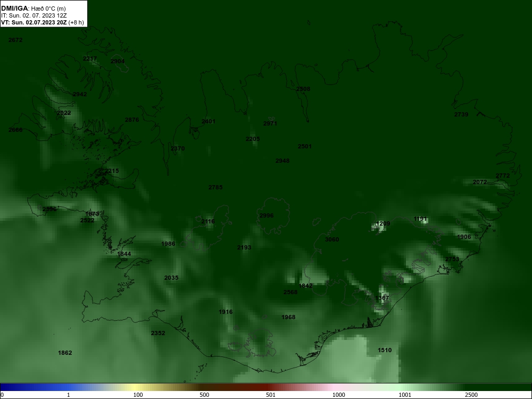
Task: Click the 'DMI/IGA: Hæð 0°C (m)' title text
Action: 34,9
